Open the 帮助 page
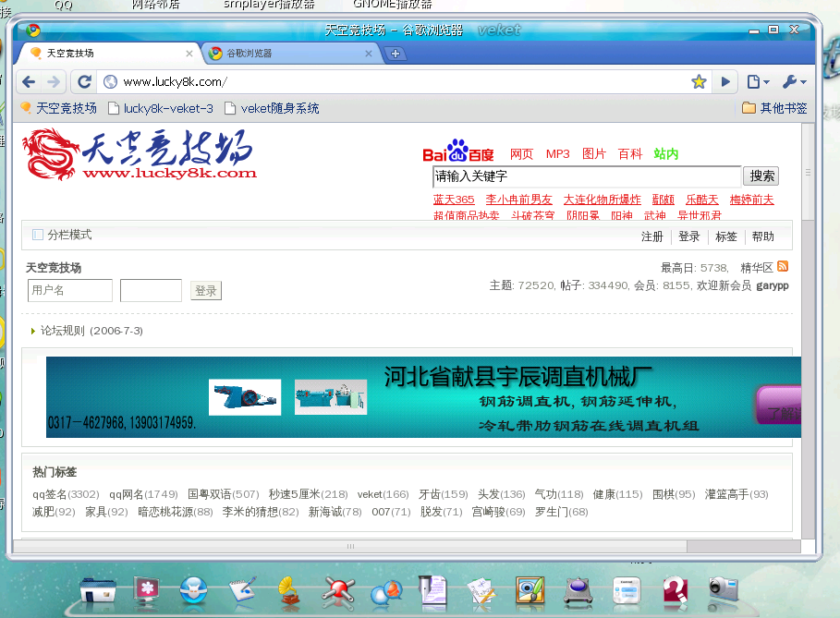This screenshot has height=618, width=840. click(763, 236)
